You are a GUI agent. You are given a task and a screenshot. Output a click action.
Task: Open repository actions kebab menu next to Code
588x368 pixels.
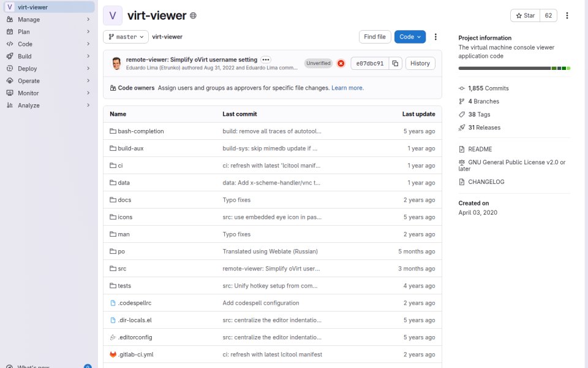tap(435, 37)
